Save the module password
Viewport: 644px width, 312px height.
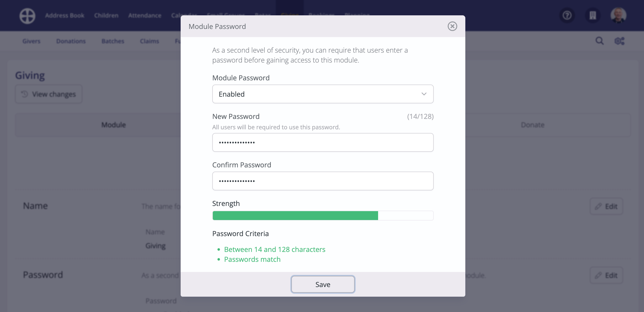point(322,284)
